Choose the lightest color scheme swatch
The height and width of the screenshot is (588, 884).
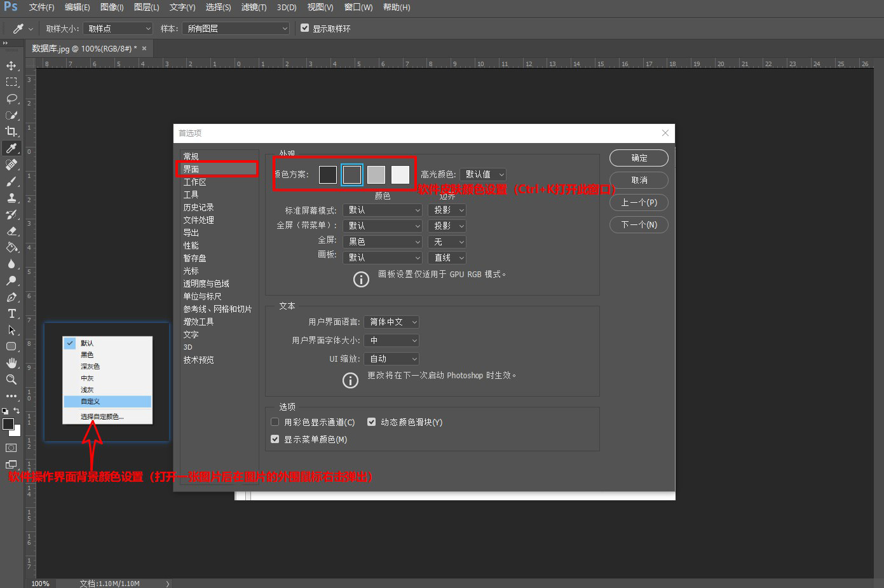coord(400,174)
